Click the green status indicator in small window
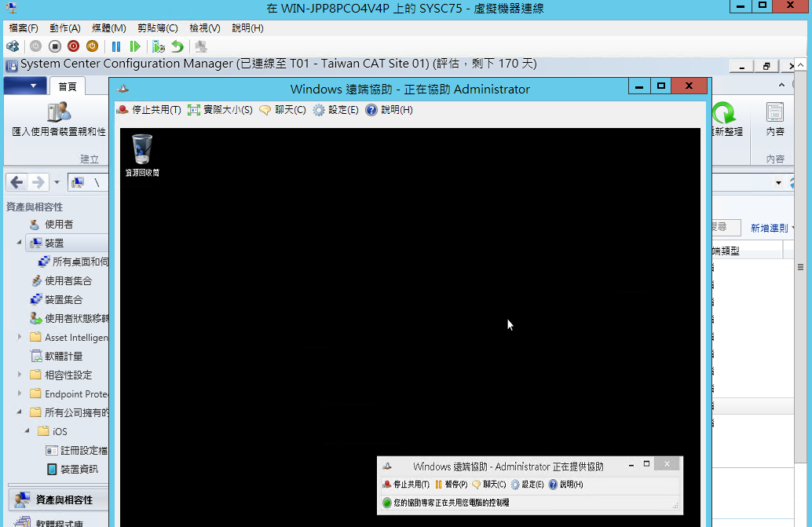The width and height of the screenshot is (812, 527). [x=387, y=503]
